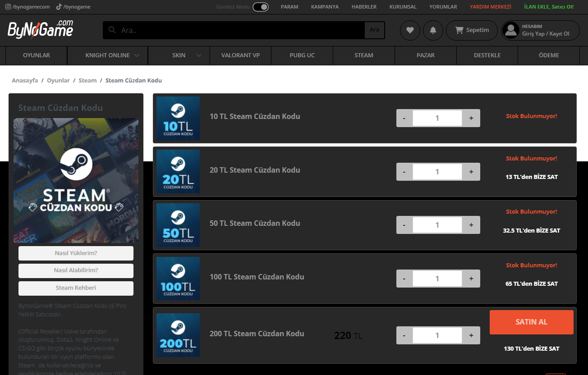Decrease quantity for 50 TL Steam code

pyautogui.click(x=404, y=225)
